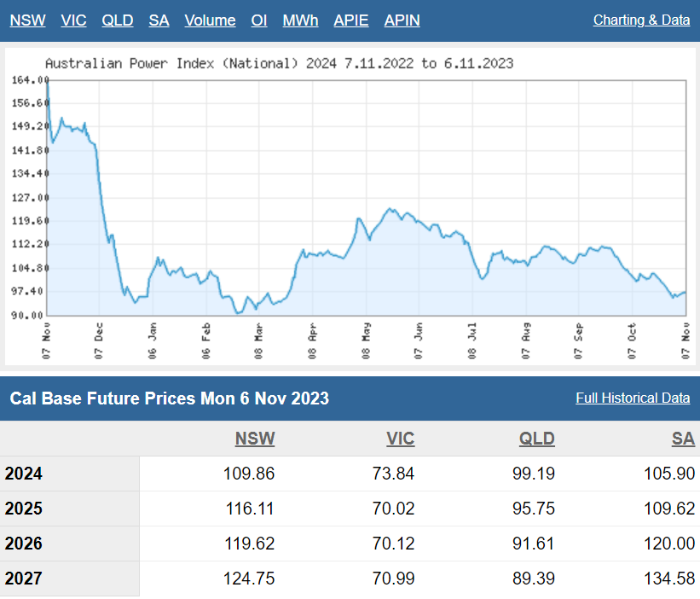Image resolution: width=700 pixels, height=599 pixels.
Task: Switch to the OI tab
Action: (x=259, y=20)
